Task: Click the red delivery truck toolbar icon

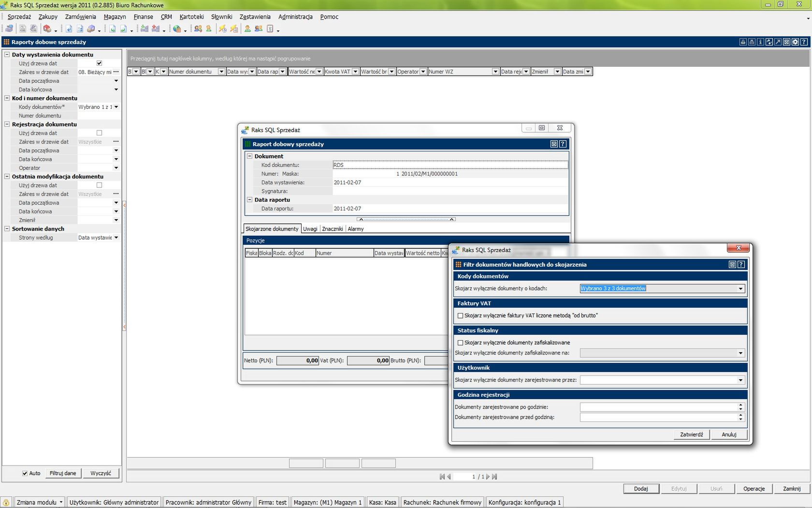Action: tap(47, 29)
